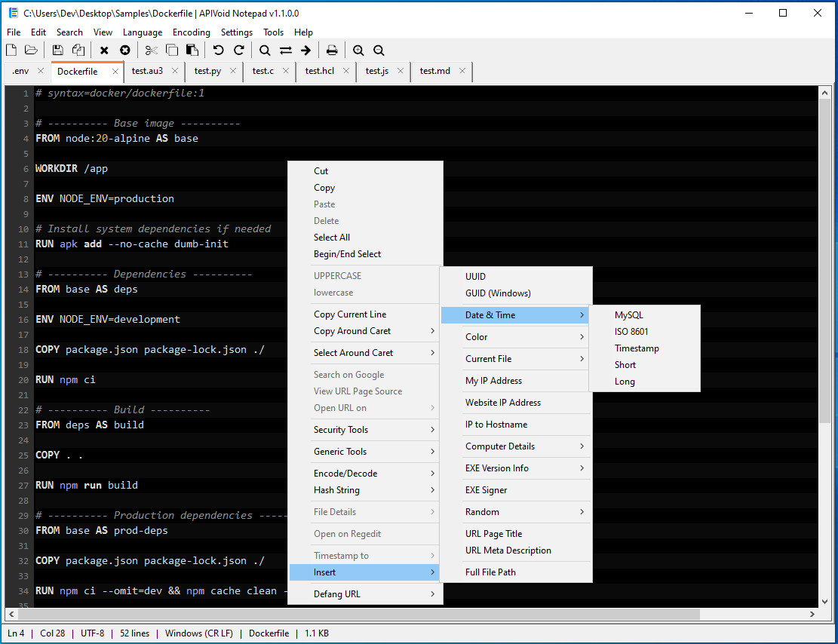Click the Zoom Out toolbar icon
Image resolution: width=838 pixels, height=644 pixels.
tap(379, 51)
